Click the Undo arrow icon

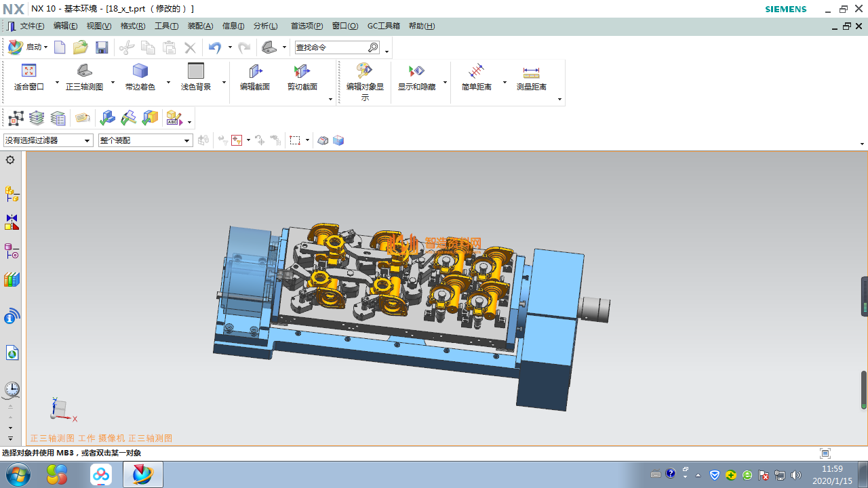215,47
